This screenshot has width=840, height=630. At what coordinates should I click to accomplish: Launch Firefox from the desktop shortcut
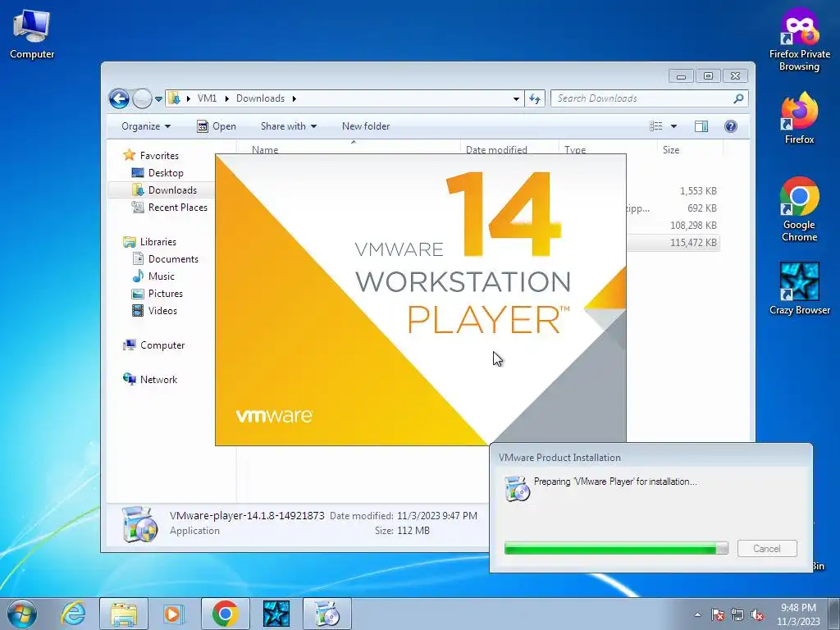click(x=799, y=118)
